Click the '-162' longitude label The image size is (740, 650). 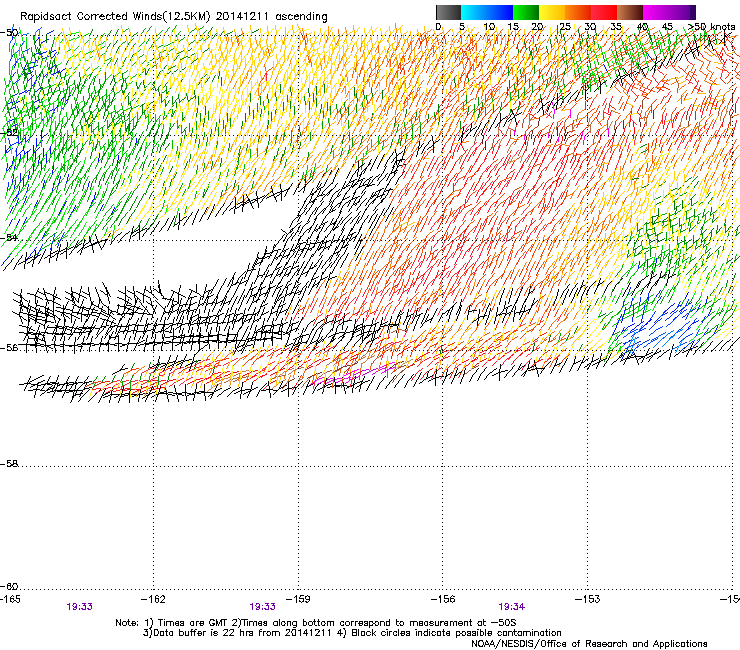[153, 599]
